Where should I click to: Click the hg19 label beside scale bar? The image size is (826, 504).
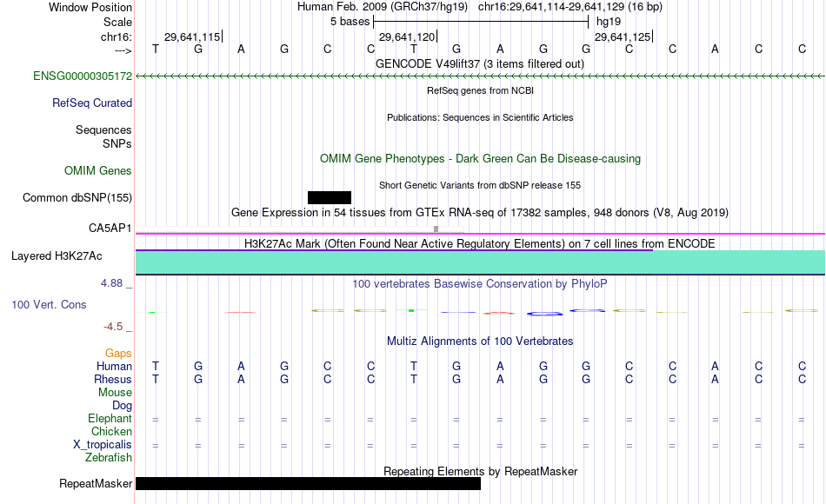[x=609, y=22]
